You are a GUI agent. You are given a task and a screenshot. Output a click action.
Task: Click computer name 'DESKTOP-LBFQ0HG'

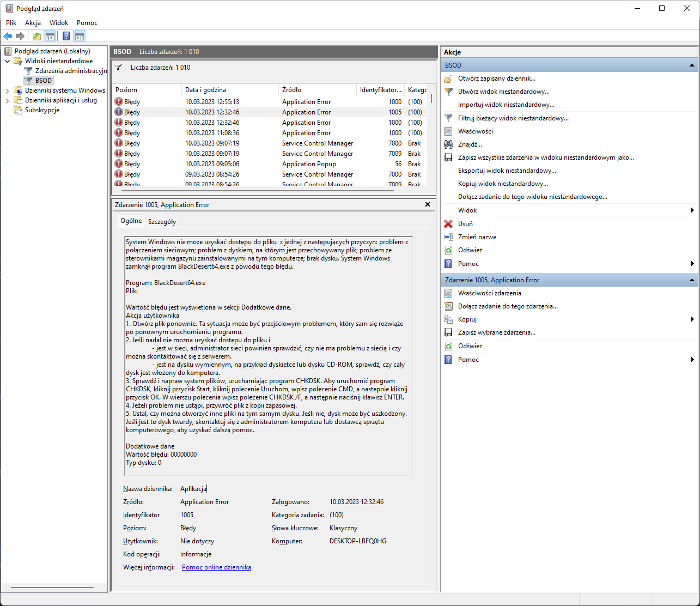(358, 541)
